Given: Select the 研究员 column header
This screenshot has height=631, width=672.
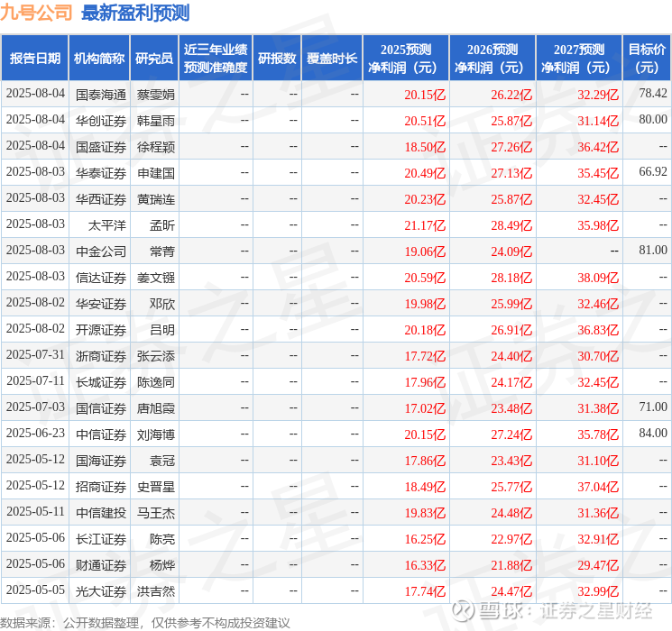Looking at the screenshot, I should point(154,59).
